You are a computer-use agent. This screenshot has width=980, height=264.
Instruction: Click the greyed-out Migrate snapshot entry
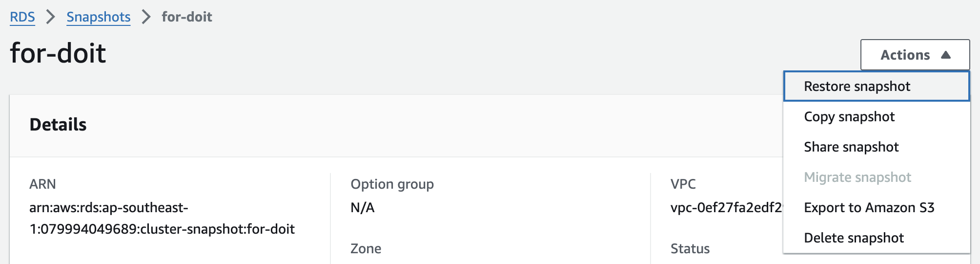click(857, 177)
